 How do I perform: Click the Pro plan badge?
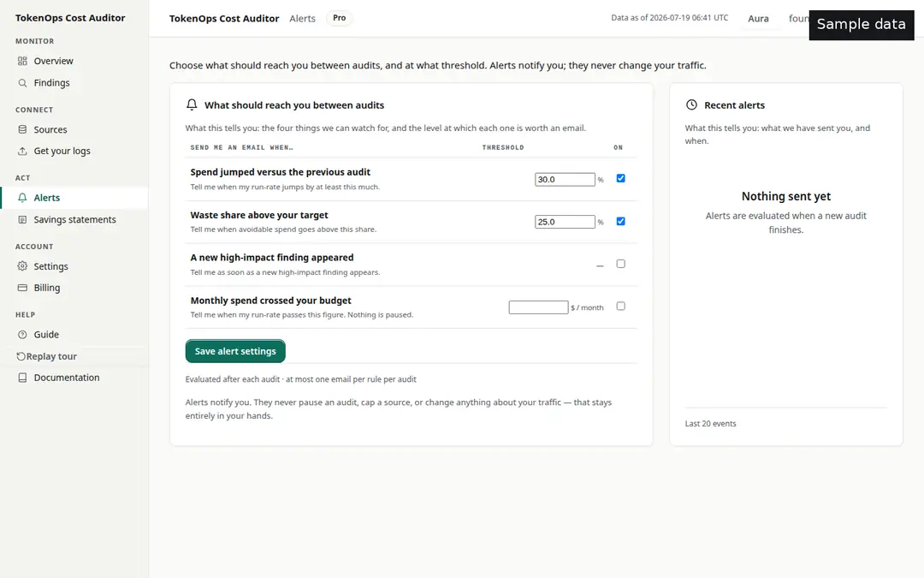[339, 18]
